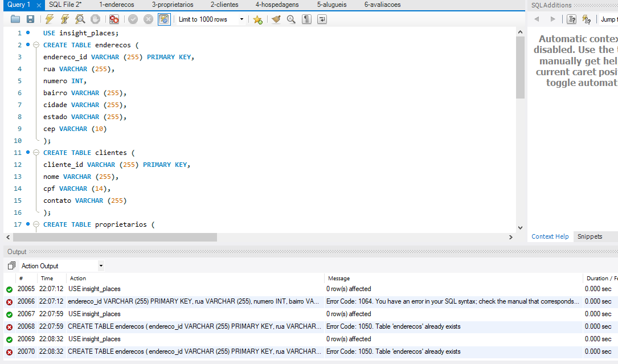Viewport: 618px width, 364px height.
Task: Click success icon of output row 20069
Action: [10, 340]
